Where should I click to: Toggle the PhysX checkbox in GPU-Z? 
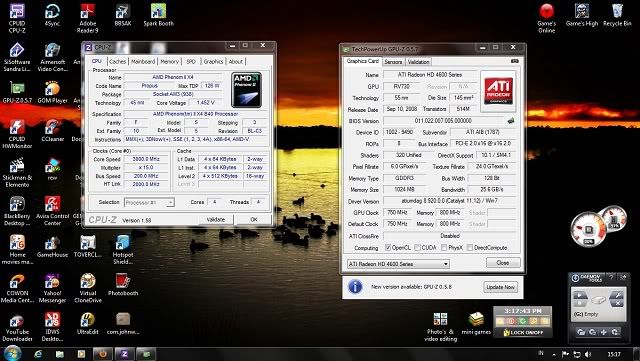point(444,247)
